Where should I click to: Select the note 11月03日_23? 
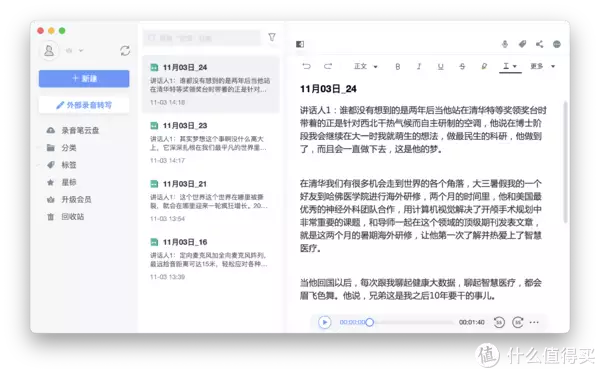click(210, 142)
